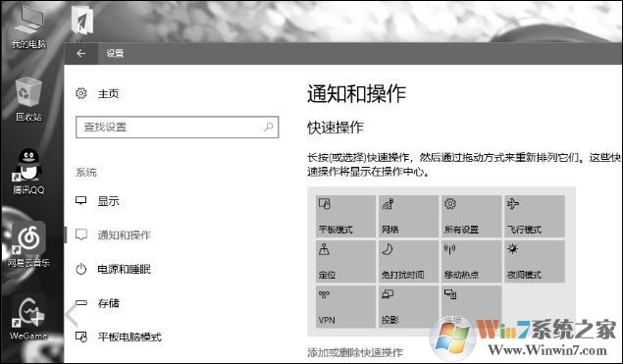
Task: Select the 定位 location tile
Action: 345,262
